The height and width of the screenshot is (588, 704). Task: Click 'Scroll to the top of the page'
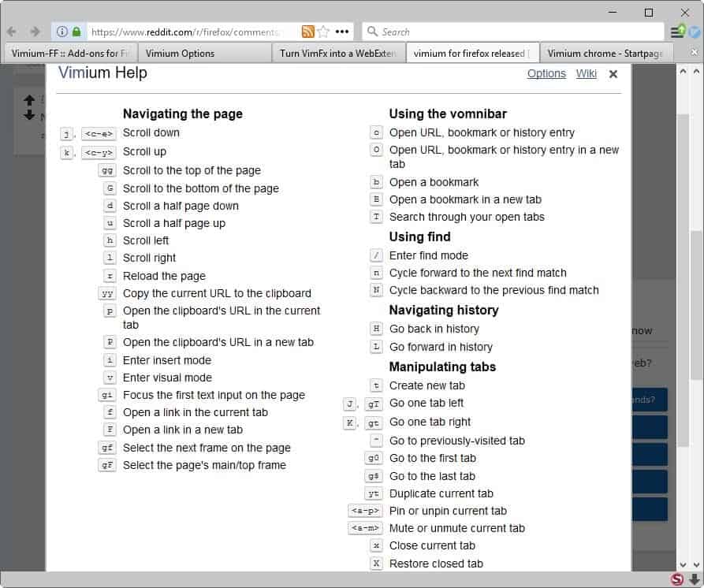[x=192, y=170]
